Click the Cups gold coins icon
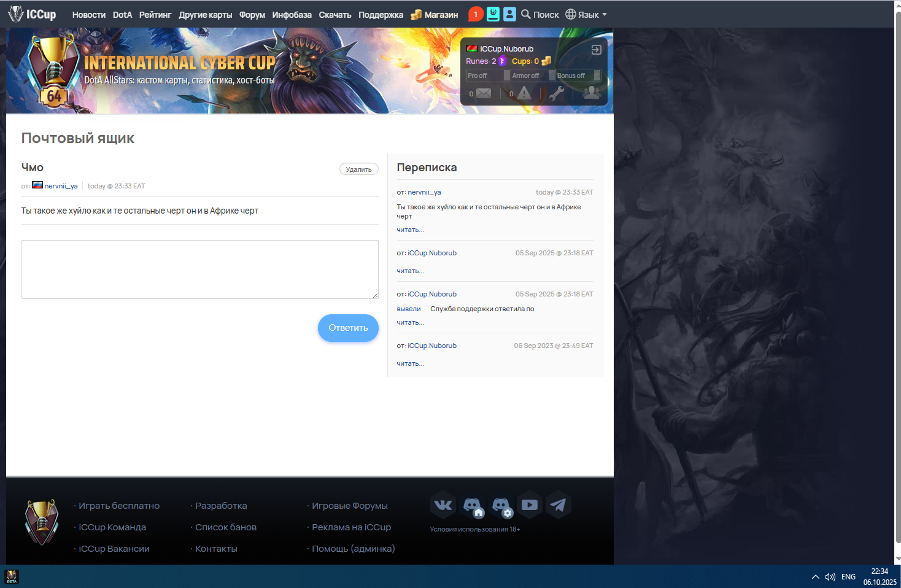The width and height of the screenshot is (901, 588). 546,61
